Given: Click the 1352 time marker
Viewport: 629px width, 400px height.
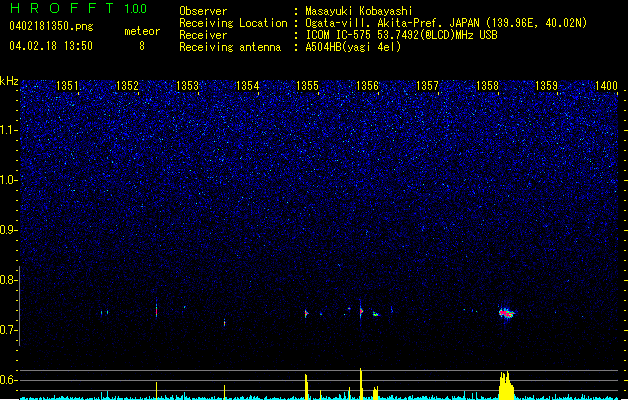Looking at the screenshot, I should [x=127, y=86].
